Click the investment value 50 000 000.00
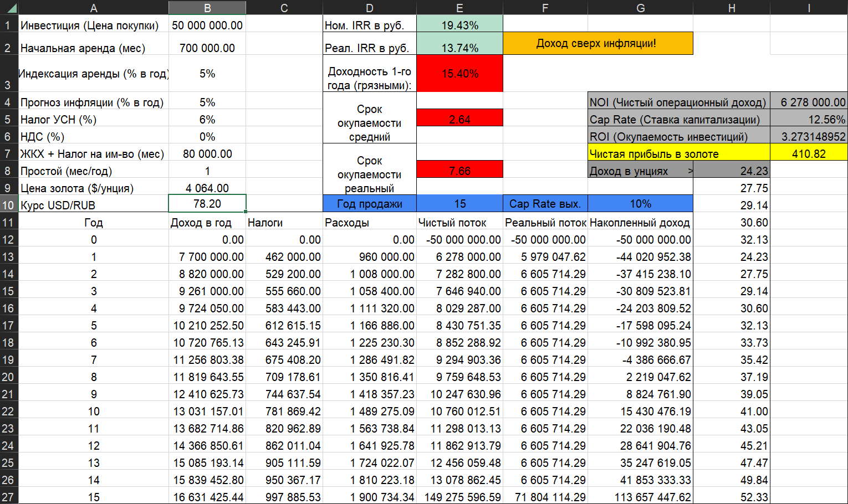The image size is (848, 504). (x=207, y=25)
